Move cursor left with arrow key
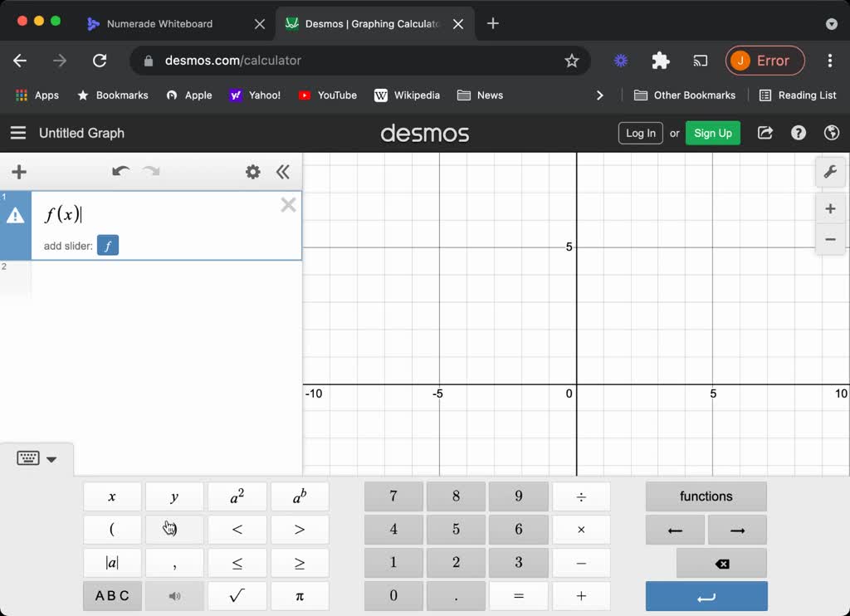850x616 pixels. coord(675,529)
